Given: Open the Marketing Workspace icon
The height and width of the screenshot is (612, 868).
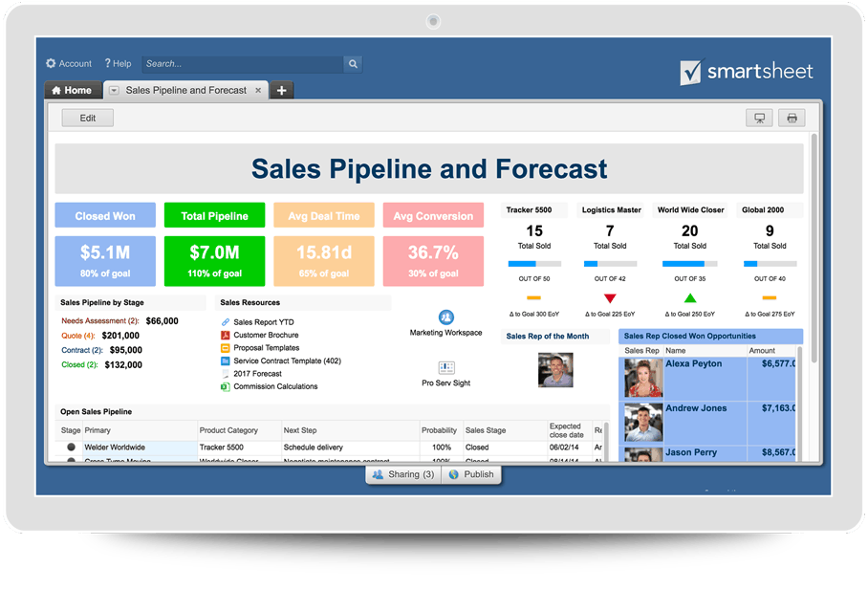Looking at the screenshot, I should [445, 316].
